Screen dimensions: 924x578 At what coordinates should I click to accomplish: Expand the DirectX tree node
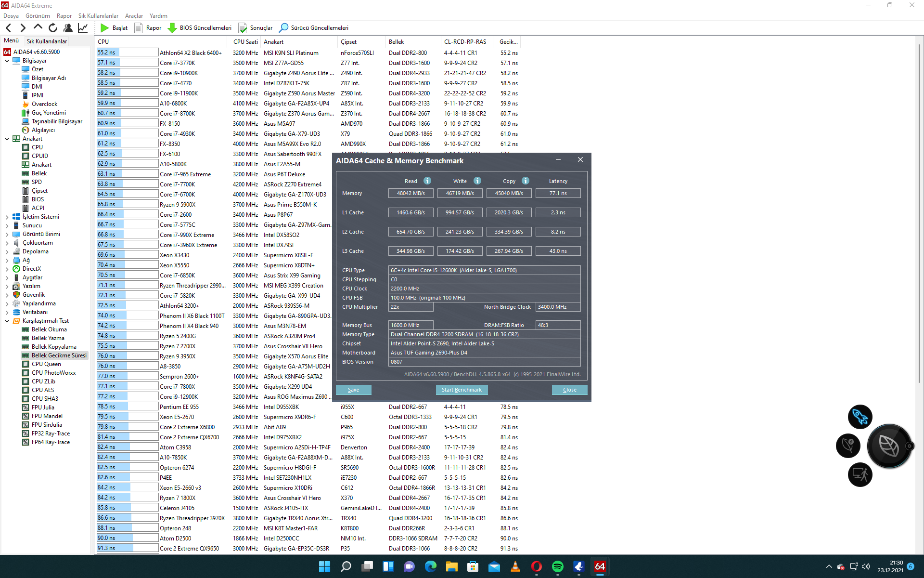click(x=7, y=269)
